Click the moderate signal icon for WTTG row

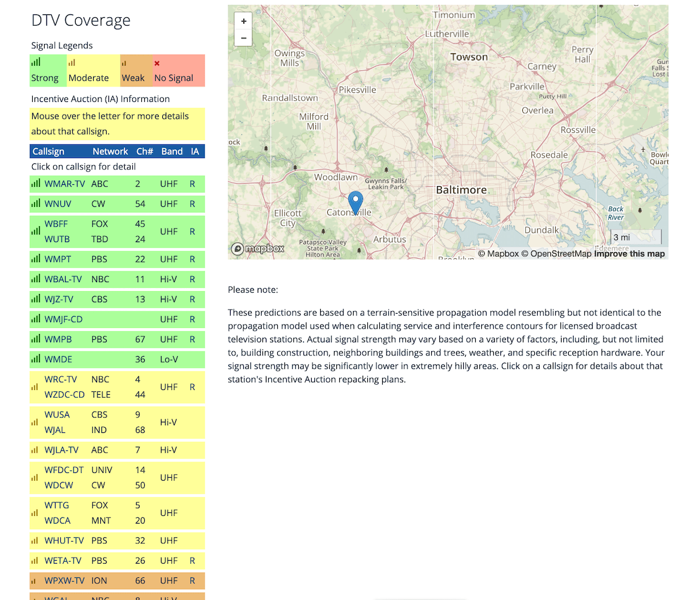tap(35, 513)
